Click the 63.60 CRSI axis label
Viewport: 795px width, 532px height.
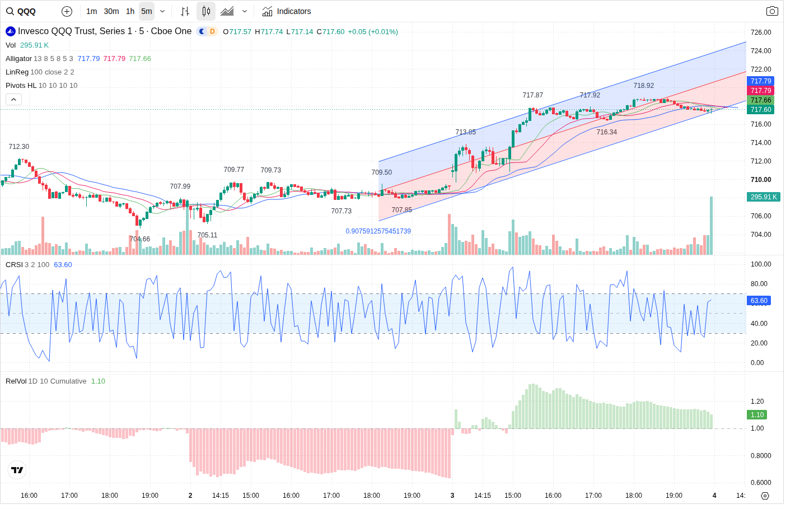(x=759, y=301)
